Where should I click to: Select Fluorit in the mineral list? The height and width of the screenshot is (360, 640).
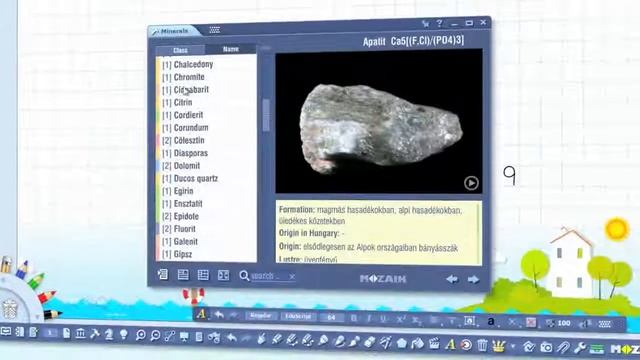[x=179, y=229]
